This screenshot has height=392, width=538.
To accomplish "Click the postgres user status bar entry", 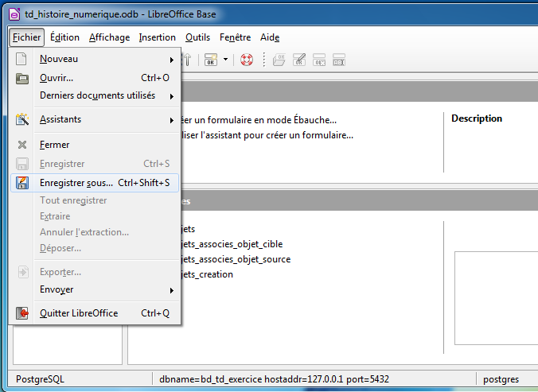I will click(501, 379).
